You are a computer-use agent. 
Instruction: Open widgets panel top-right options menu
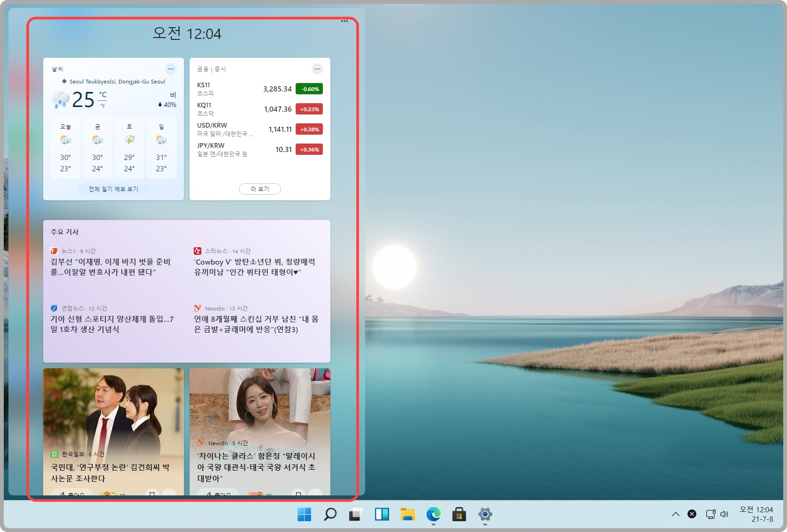click(x=344, y=21)
